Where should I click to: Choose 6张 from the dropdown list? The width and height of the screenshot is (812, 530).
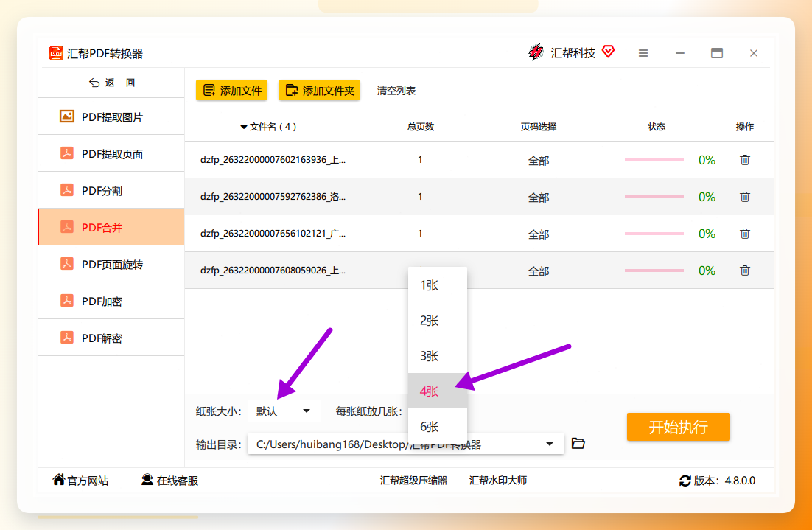click(x=438, y=426)
